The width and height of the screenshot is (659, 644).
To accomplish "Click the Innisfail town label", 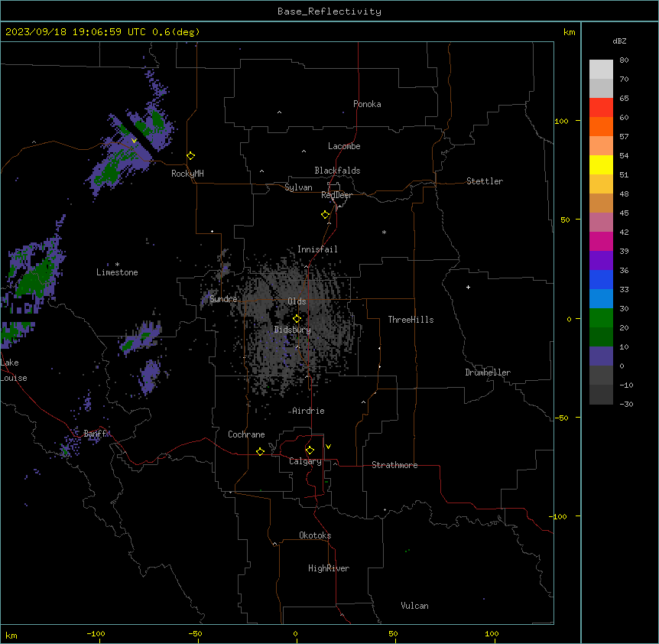I will (x=317, y=249).
